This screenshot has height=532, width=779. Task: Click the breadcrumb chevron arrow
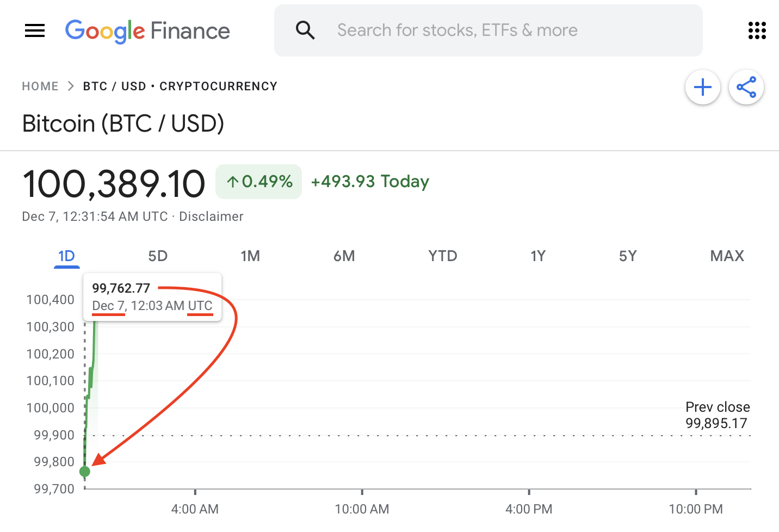(71, 86)
